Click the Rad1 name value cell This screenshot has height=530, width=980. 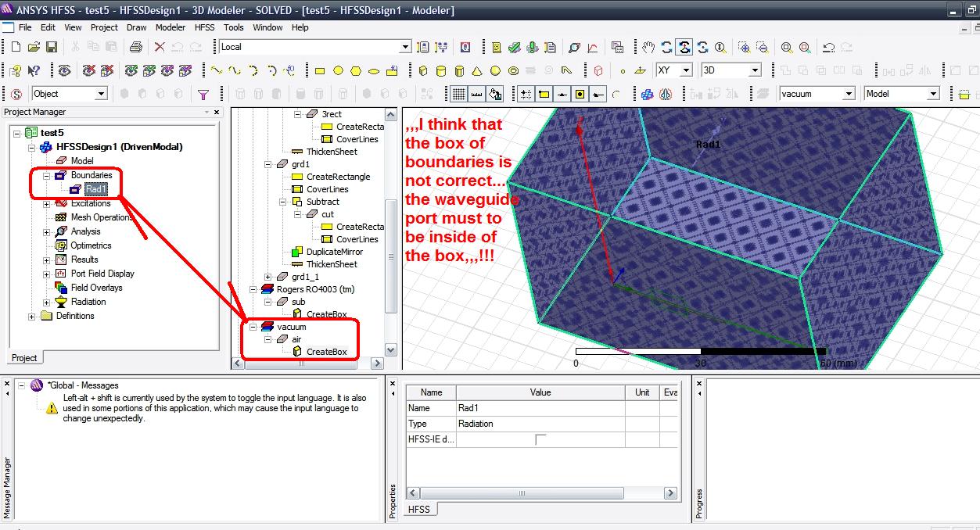click(x=540, y=408)
